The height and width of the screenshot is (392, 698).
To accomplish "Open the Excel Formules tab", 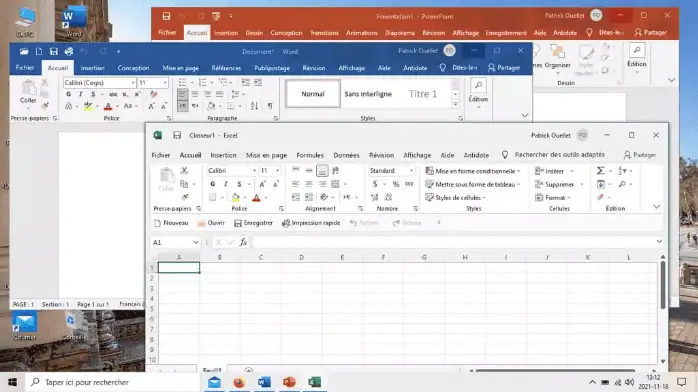I will click(310, 155).
